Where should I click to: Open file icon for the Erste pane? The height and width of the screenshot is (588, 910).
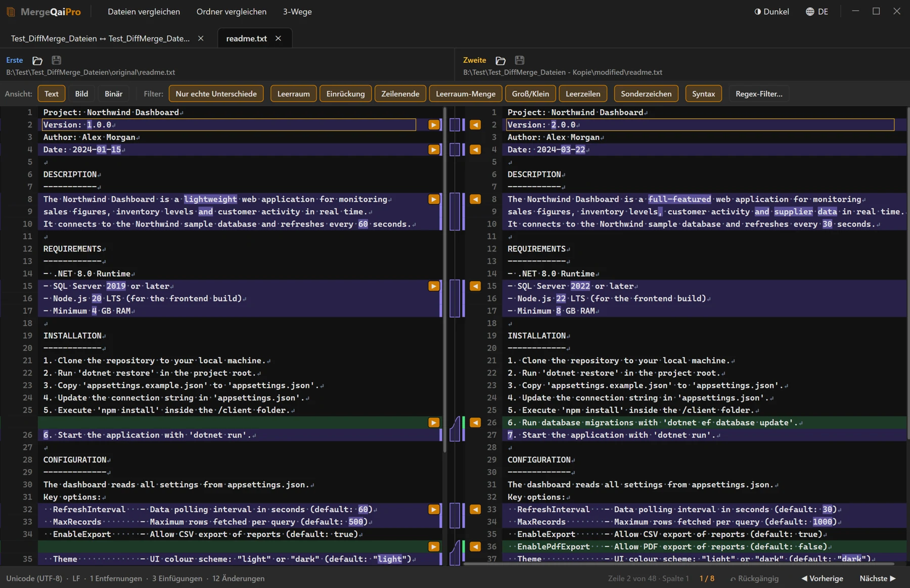37,60
